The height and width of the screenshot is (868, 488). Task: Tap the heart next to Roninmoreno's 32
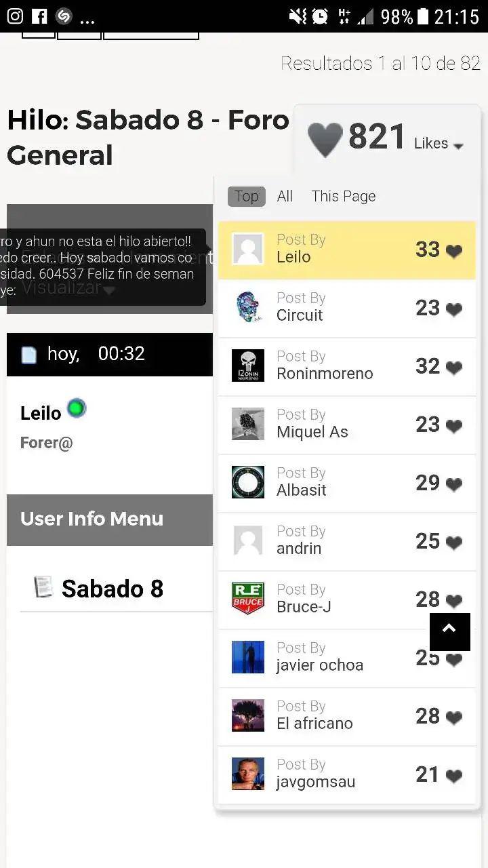point(454,368)
